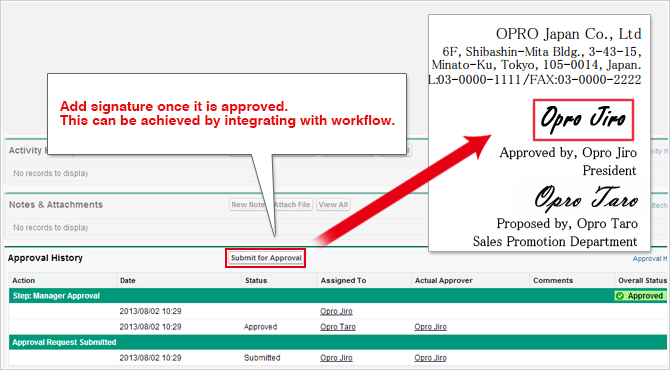Click the Notes & Attachments section title

click(x=56, y=205)
